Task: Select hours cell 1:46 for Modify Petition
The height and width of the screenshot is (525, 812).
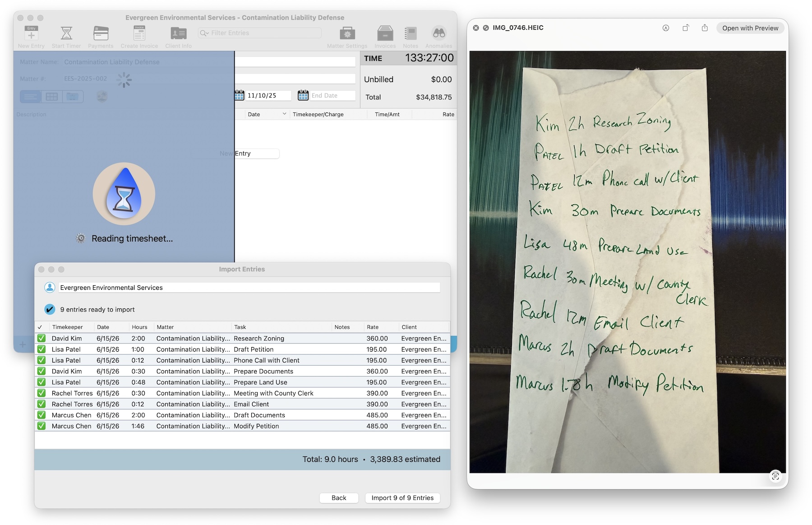Action: click(x=138, y=426)
